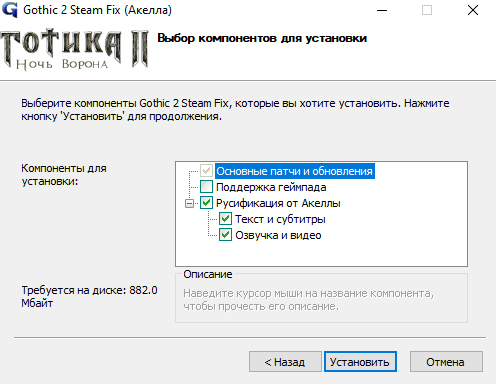
Task: Click the 'Описание' group box description text
Action: pyautogui.click(x=308, y=300)
